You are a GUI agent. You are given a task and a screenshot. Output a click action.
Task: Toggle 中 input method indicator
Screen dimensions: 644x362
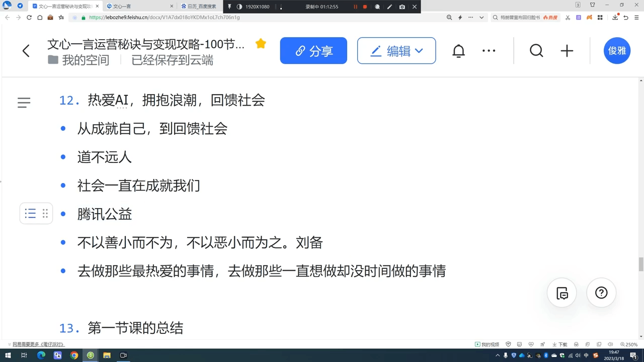(x=587, y=355)
